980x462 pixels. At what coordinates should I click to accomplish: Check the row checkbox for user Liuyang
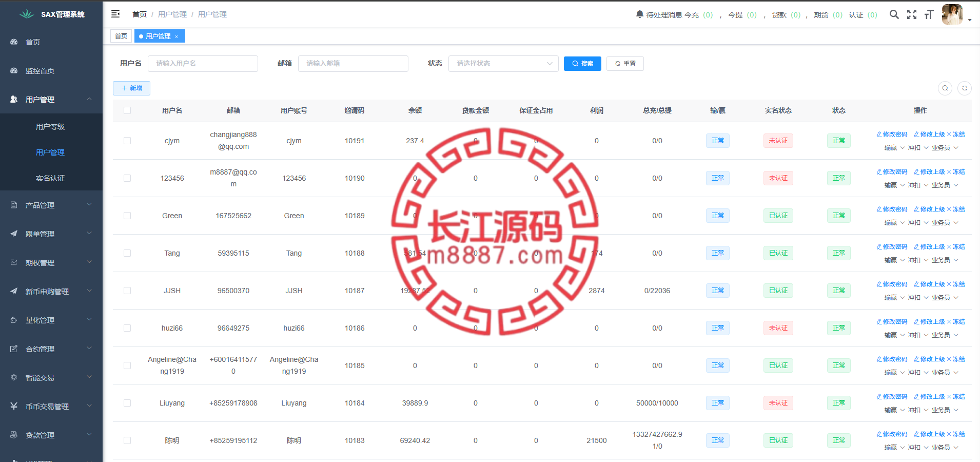(127, 403)
